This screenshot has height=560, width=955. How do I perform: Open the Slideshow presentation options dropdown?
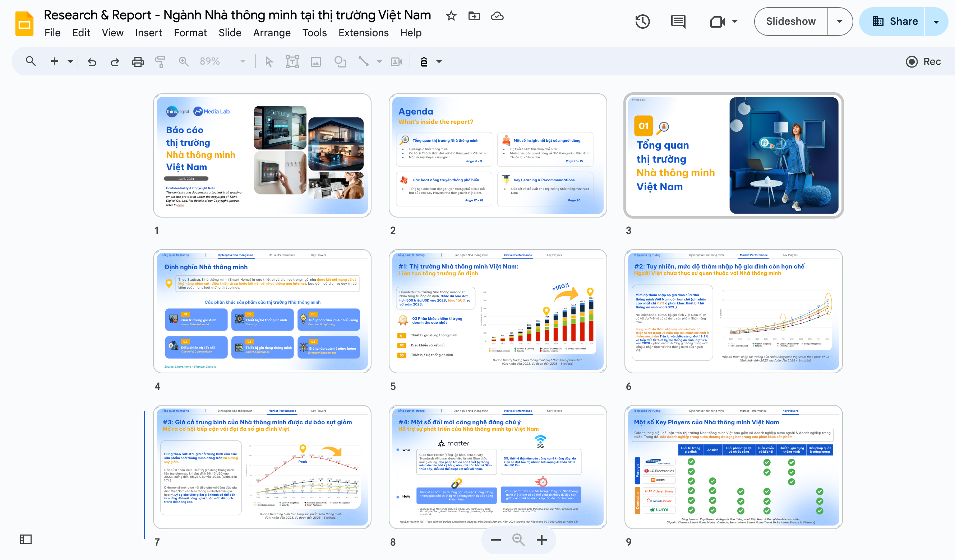coord(840,22)
